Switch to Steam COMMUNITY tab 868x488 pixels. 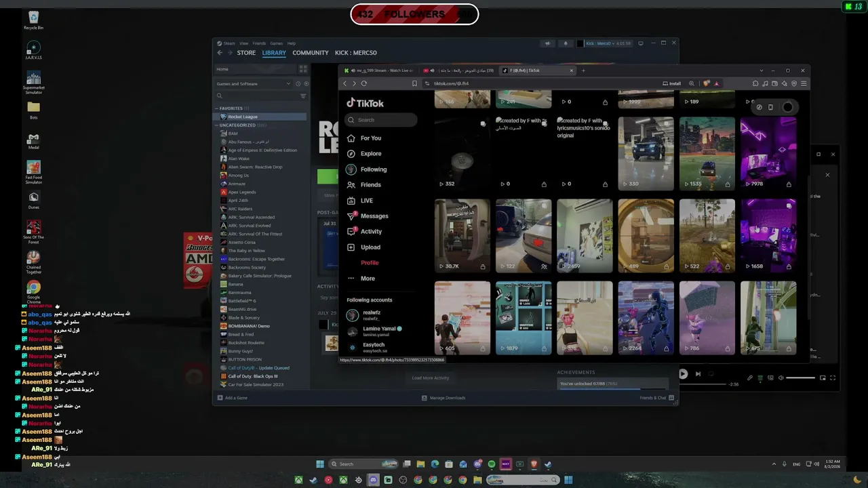coord(311,53)
